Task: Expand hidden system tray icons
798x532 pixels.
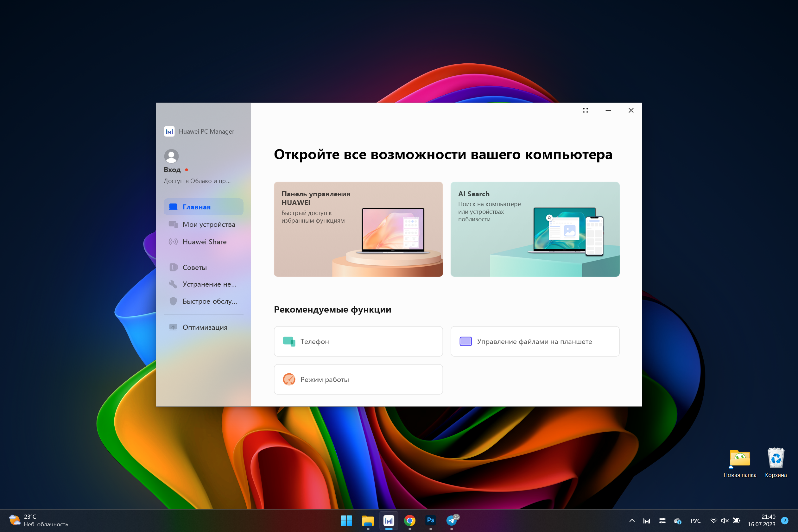Action: point(632,521)
